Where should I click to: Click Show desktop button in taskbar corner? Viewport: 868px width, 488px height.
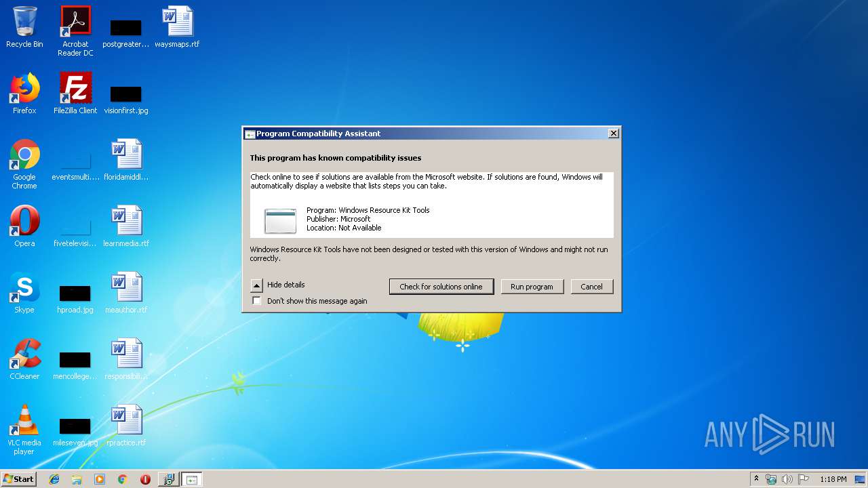(x=861, y=479)
